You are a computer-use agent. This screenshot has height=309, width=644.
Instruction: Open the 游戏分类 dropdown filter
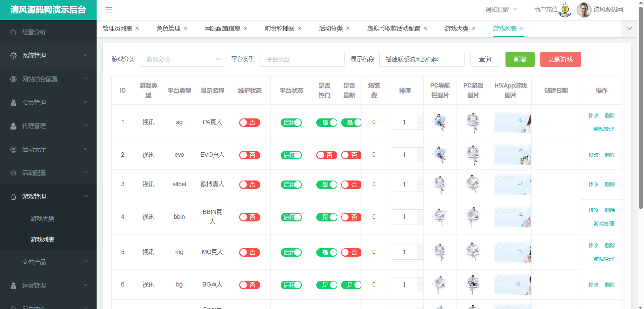(x=182, y=59)
